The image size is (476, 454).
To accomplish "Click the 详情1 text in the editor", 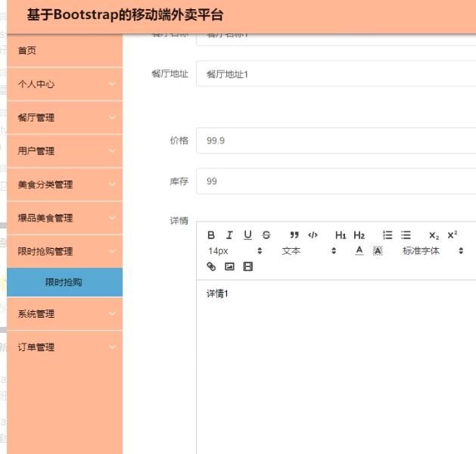I will 217,294.
